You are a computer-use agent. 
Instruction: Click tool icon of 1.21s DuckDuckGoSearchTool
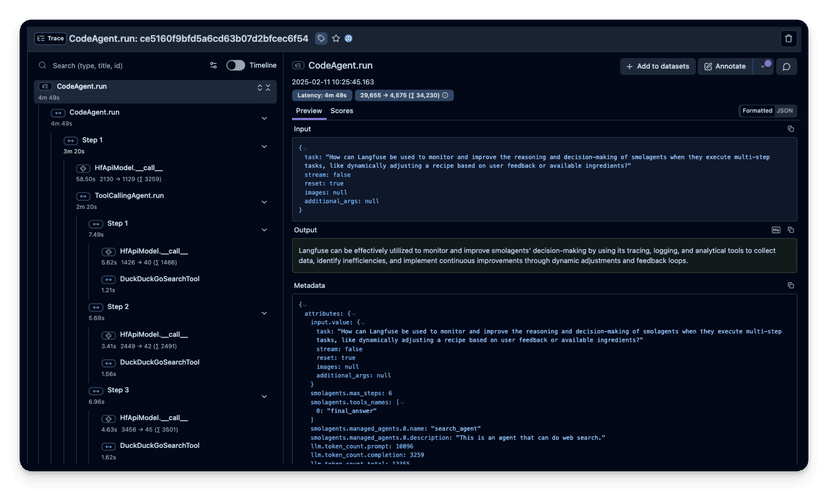tap(108, 279)
